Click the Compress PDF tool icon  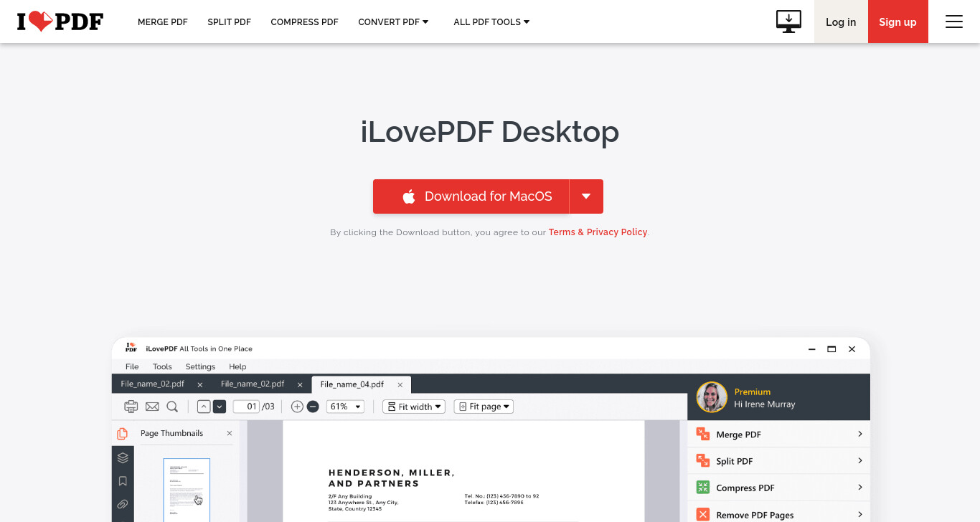[703, 488]
